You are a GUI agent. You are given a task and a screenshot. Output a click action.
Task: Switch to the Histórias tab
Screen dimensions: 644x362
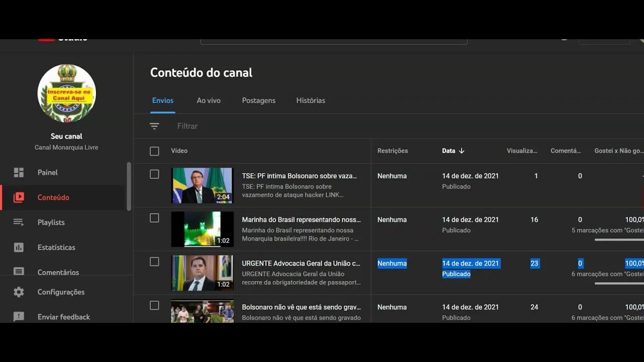310,101
